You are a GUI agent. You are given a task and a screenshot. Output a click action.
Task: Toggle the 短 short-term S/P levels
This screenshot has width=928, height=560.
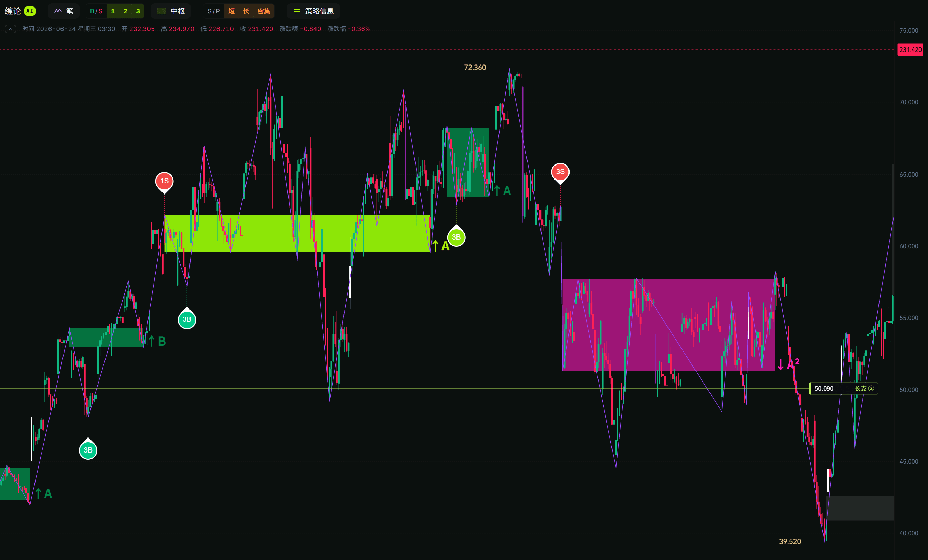231,11
